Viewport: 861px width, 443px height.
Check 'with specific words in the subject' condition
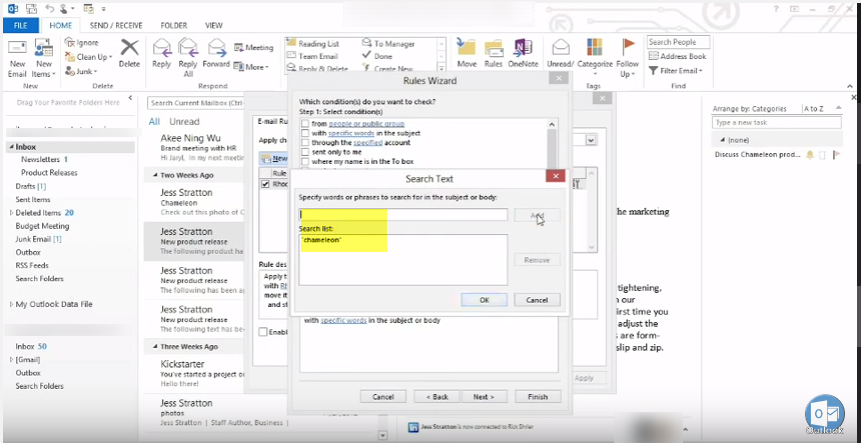305,133
